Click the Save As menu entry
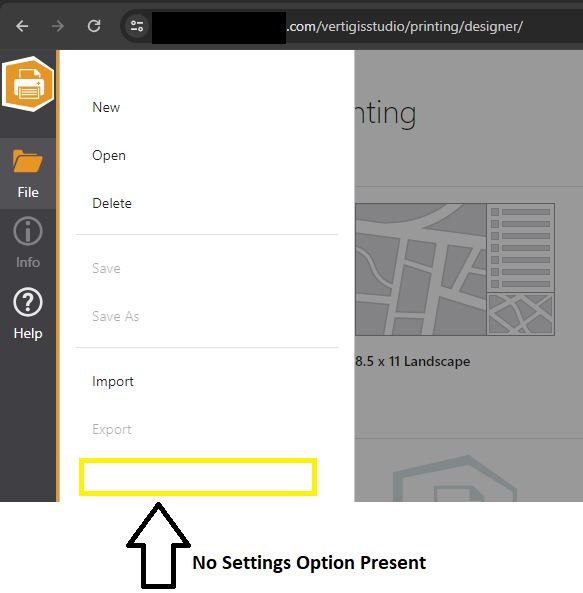 [116, 316]
